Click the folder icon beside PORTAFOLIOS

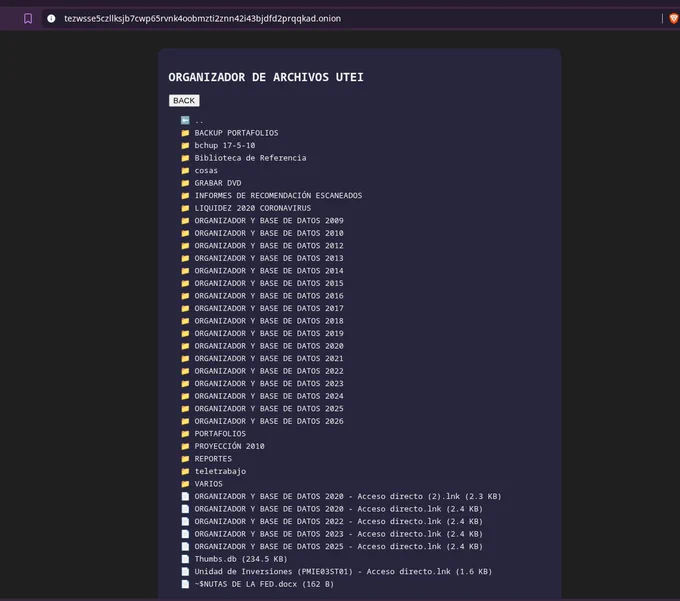tap(185, 434)
